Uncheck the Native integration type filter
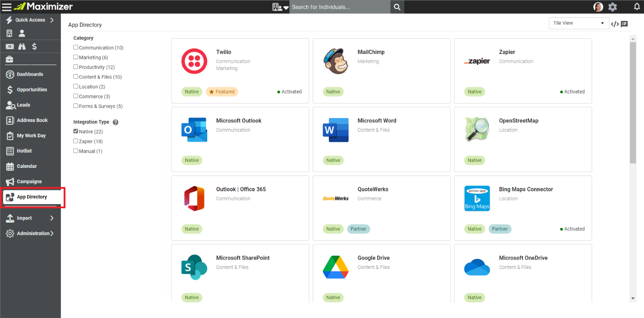This screenshot has width=644, height=318. point(76,131)
